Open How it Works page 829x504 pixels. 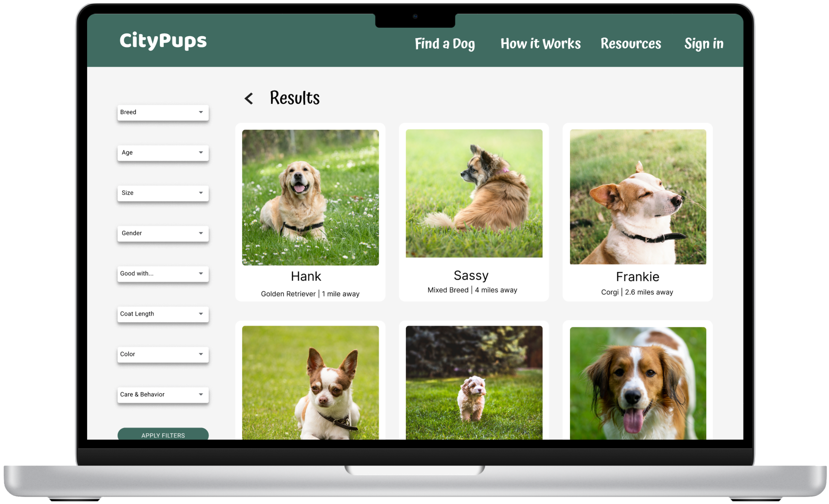click(540, 43)
